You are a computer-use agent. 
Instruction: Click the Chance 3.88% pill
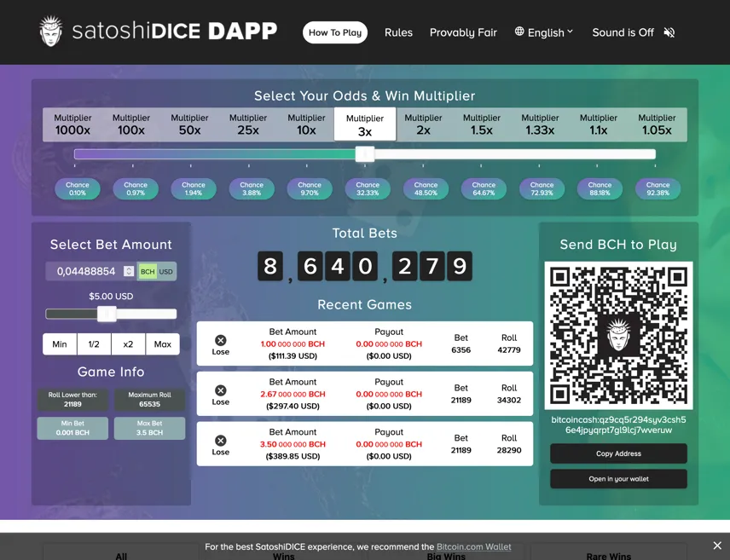[252, 188]
